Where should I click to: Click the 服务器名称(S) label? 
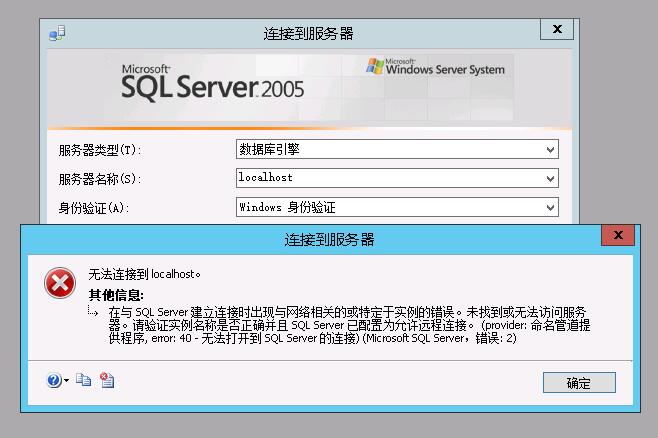tap(100, 179)
